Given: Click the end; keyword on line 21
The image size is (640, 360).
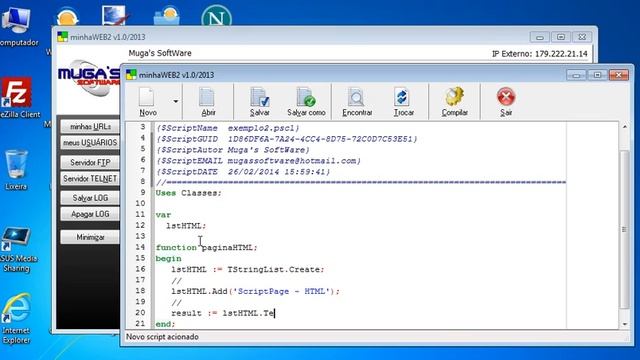Looking at the screenshot, I should (x=165, y=324).
